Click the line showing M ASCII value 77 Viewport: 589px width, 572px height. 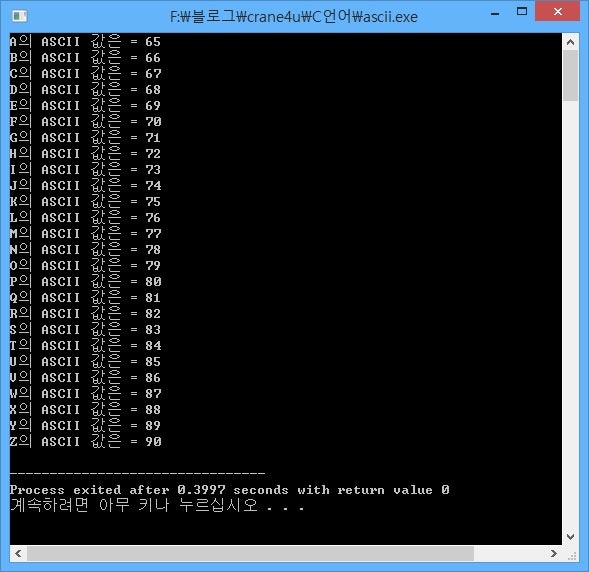point(86,233)
